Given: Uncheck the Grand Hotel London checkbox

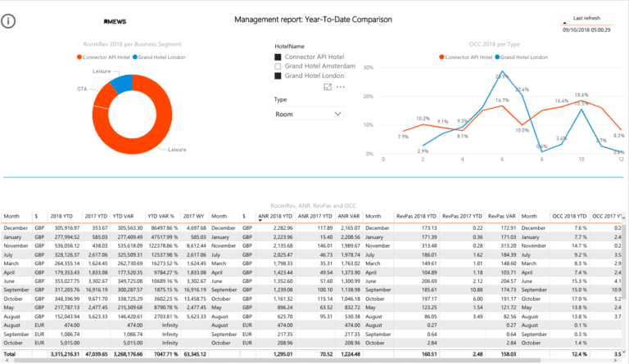Looking at the screenshot, I should coord(278,75).
